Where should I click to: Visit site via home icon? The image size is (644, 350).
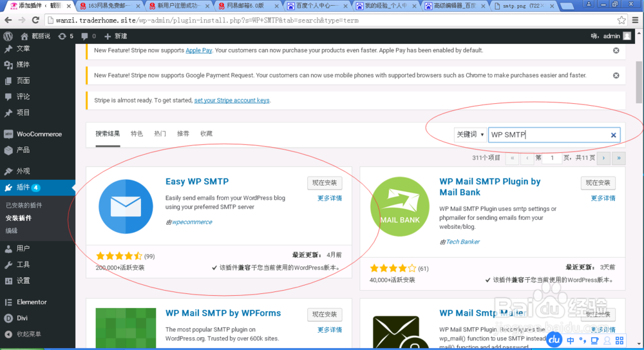(24, 36)
